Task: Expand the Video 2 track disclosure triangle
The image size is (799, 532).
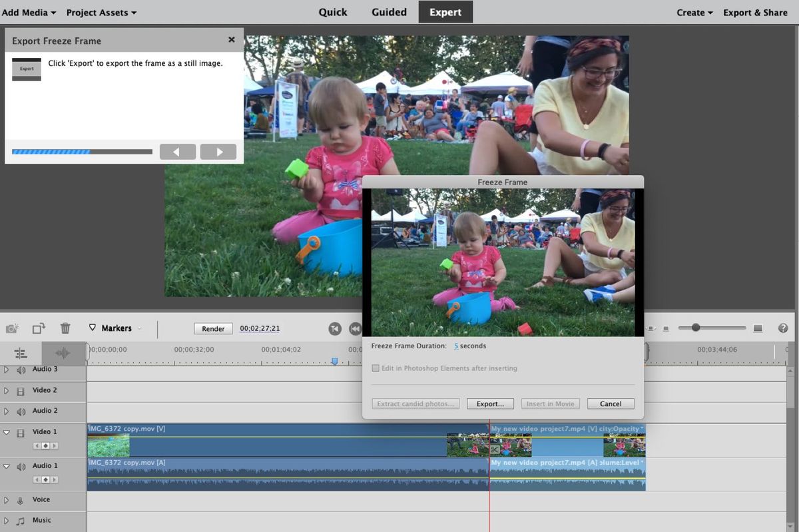Action: pos(5,390)
